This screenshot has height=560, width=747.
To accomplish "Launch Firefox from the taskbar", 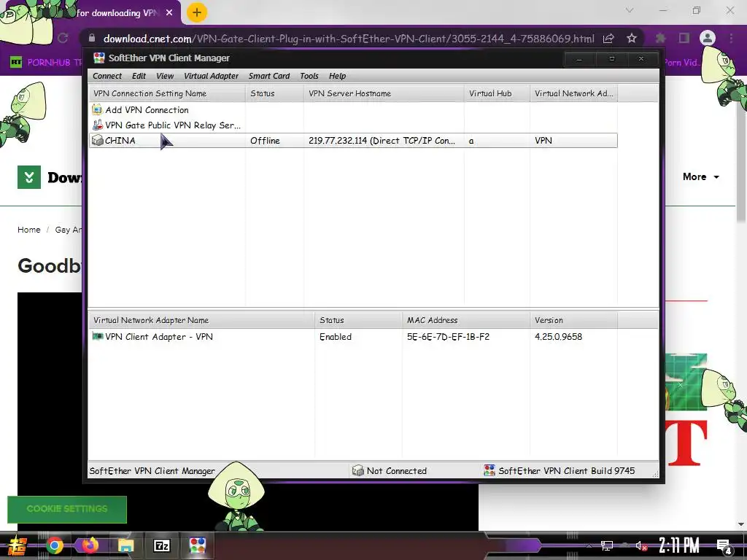I will 90,545.
